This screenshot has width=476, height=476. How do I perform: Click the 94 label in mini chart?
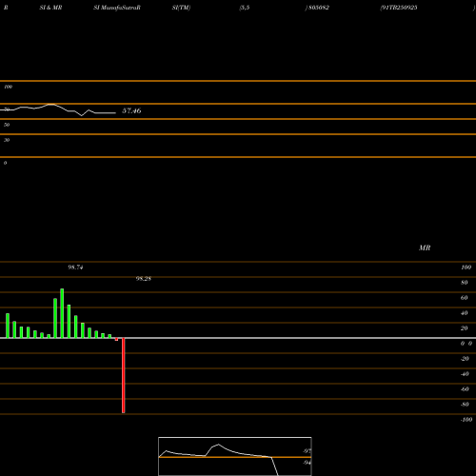tap(307, 463)
